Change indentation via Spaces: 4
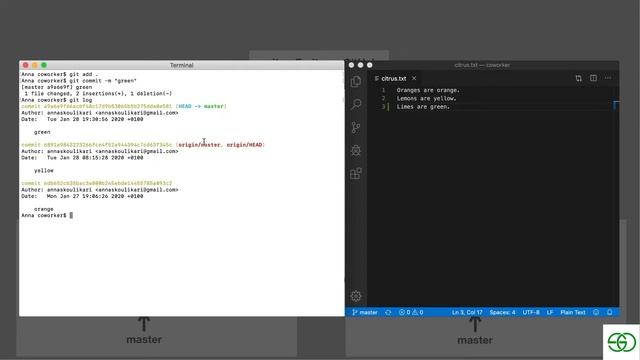 click(x=502, y=312)
